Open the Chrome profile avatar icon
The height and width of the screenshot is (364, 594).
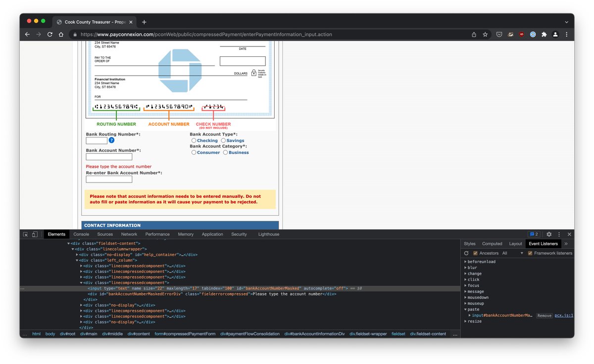coord(555,35)
